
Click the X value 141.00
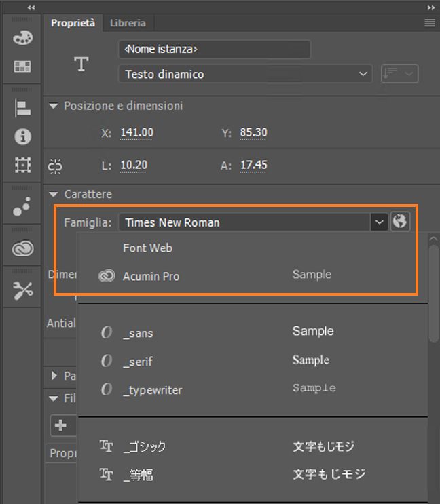[136, 132]
